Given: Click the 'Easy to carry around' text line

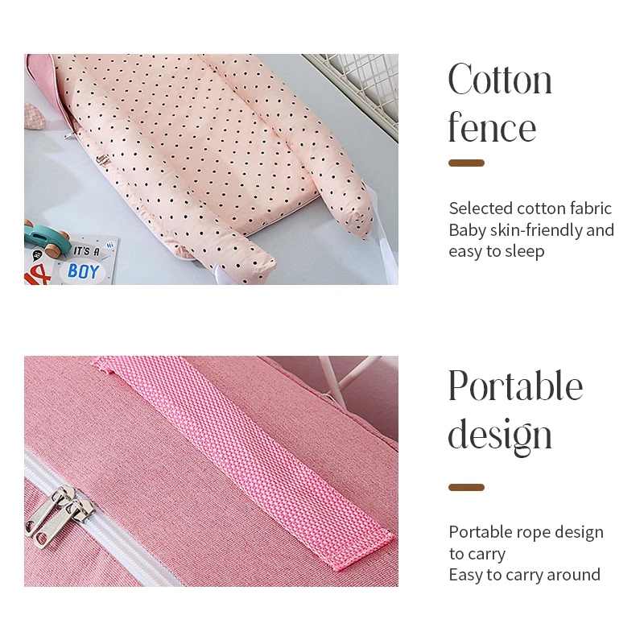Looking at the screenshot, I should 525,575.
